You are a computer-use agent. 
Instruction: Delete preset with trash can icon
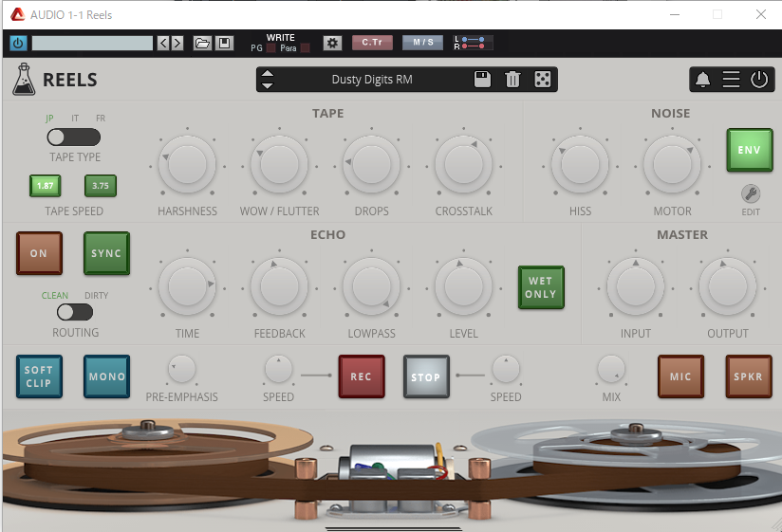tap(512, 80)
